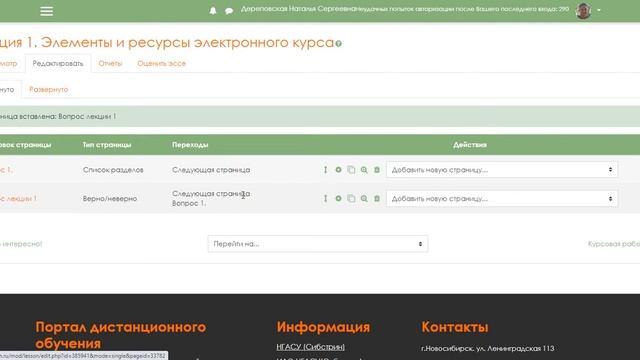
Task: Open the 'Вопрос лекции 1' page link
Action: coord(18,198)
